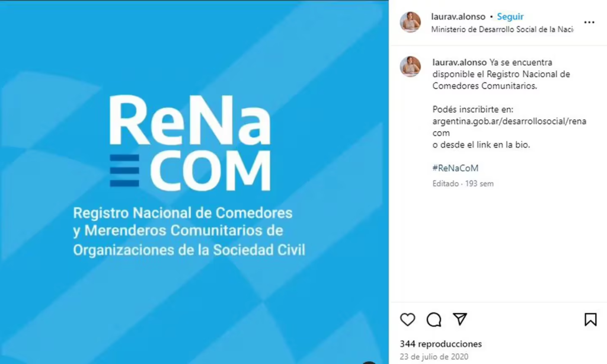Open the #ReNaCoM hashtag
Screen dimensions: 607x364
pyautogui.click(x=455, y=168)
